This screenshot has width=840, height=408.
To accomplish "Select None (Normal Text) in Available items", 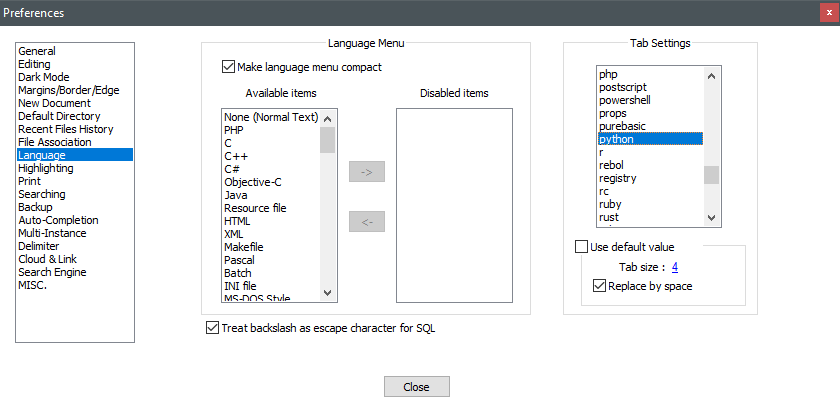I will click(271, 117).
